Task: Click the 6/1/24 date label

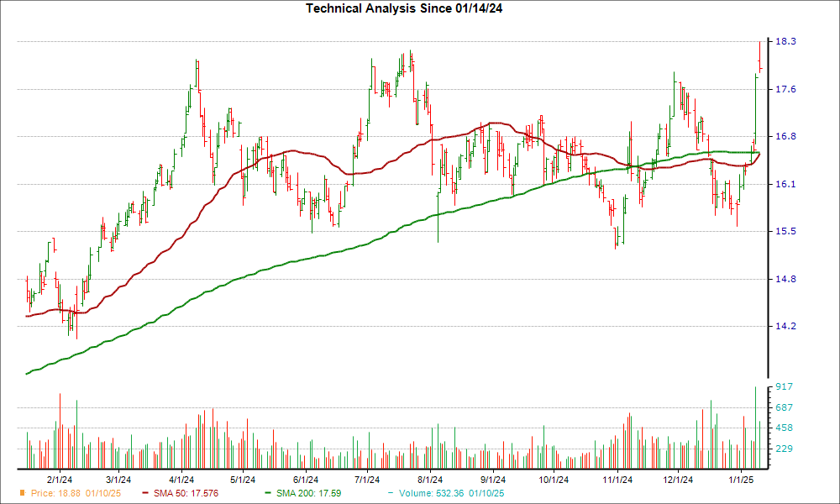Action: click(x=306, y=480)
